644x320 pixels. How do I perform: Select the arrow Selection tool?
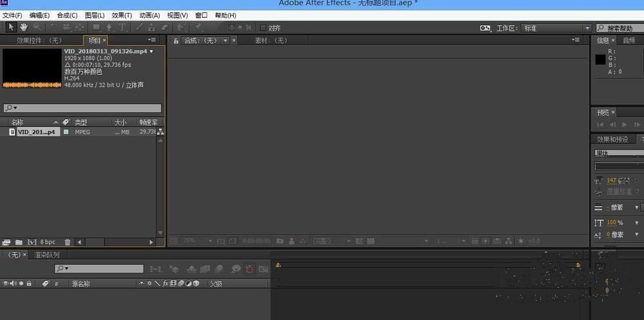(x=11, y=27)
